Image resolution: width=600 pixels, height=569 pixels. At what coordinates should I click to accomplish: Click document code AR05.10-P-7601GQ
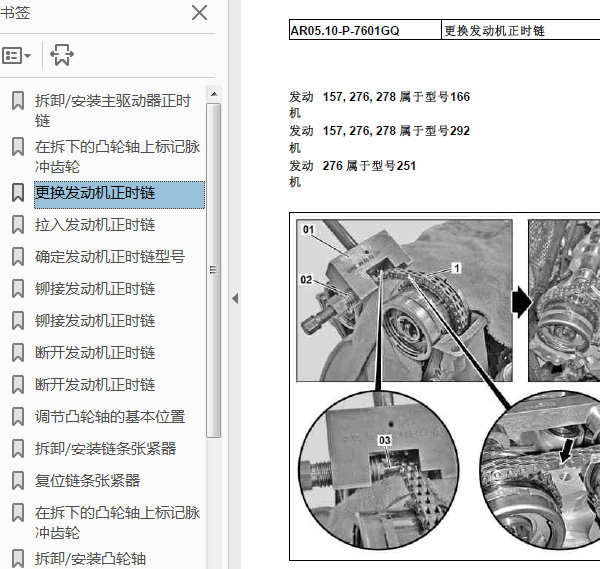(x=345, y=31)
